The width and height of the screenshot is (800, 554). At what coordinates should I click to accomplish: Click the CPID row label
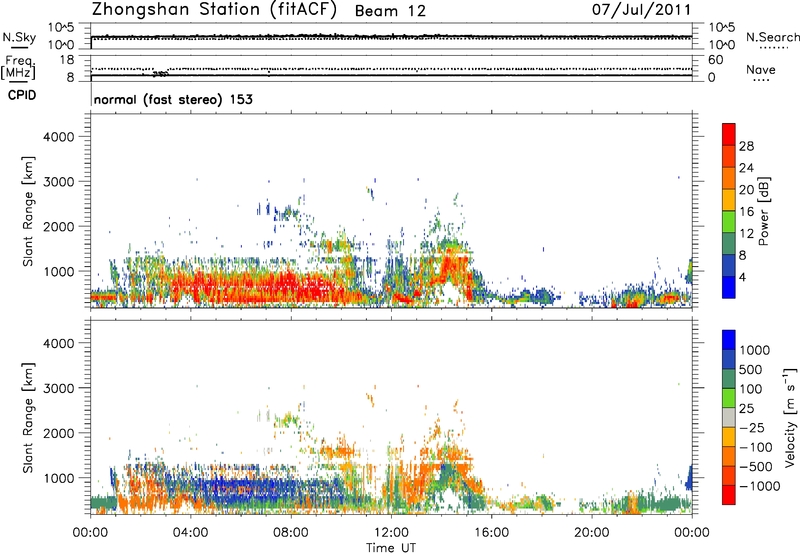21,95
